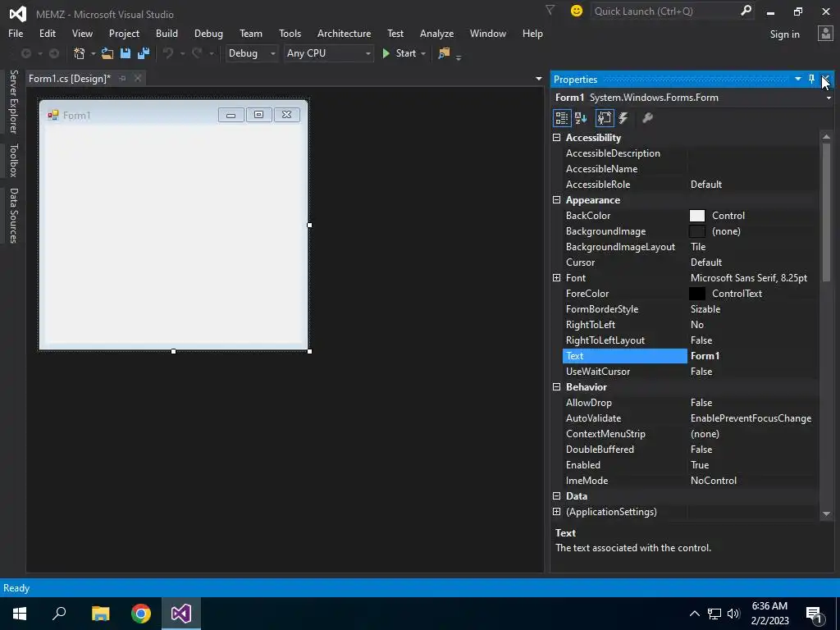Click Sign in link
The height and width of the screenshot is (630, 840).
(784, 34)
